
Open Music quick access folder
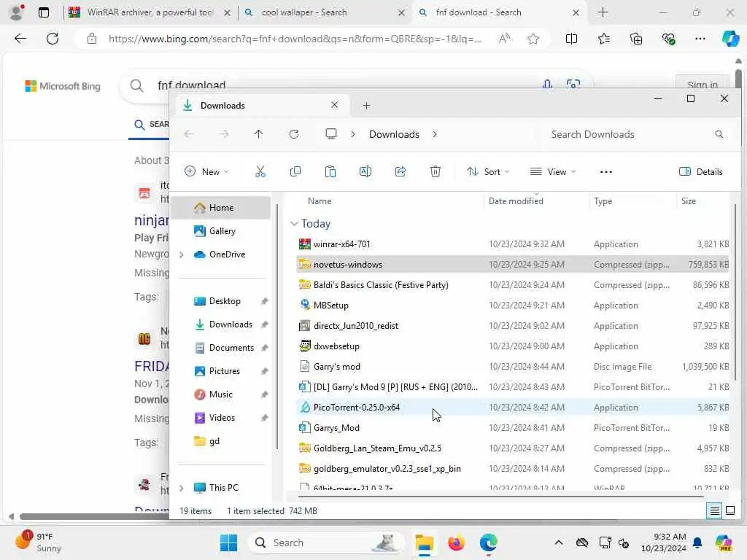pos(221,394)
